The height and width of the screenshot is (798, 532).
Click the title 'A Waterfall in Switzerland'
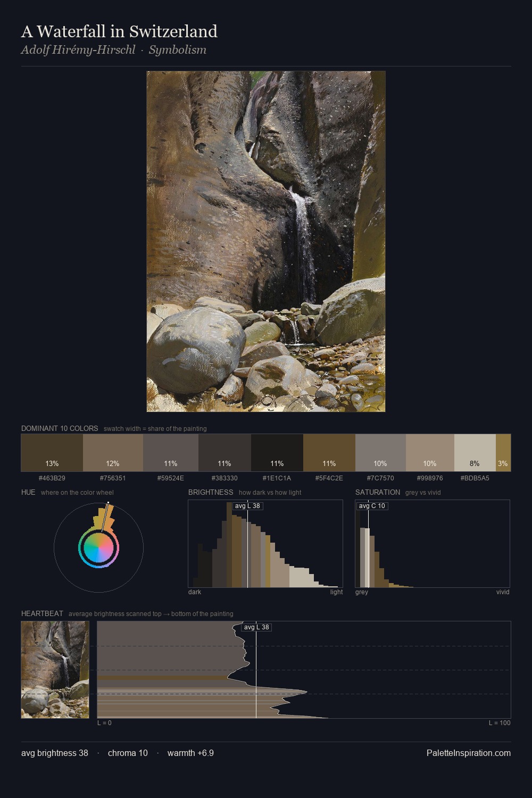point(119,31)
